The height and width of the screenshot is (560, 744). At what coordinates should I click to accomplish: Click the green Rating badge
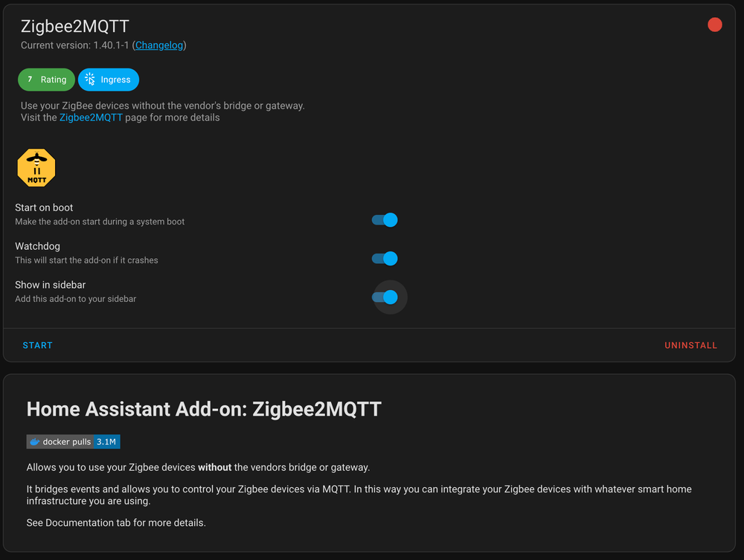click(46, 80)
